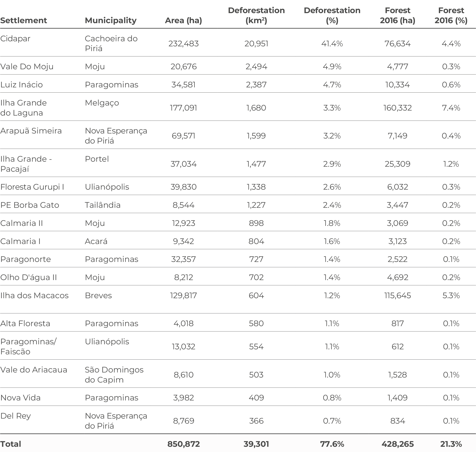Click the Forest 2016 (ha) header
The width and height of the screenshot is (476, 452).
coord(397,16)
